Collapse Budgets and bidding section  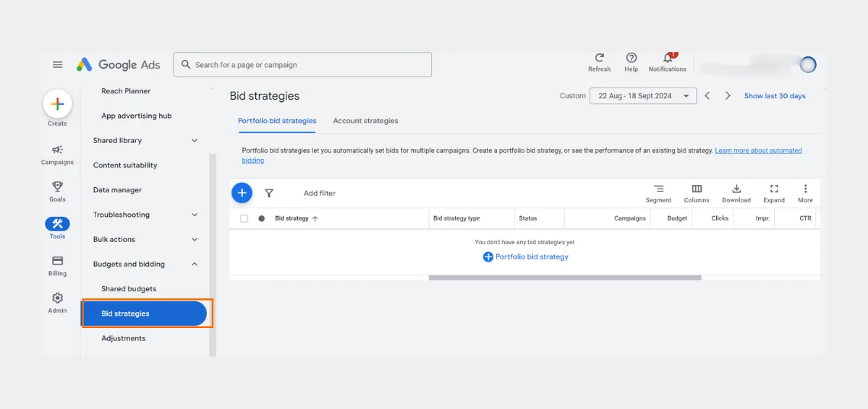(194, 264)
